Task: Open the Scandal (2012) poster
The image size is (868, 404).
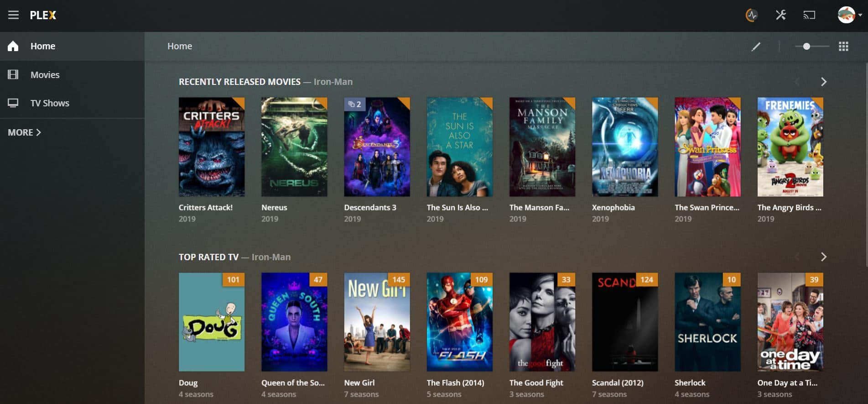Action: [x=625, y=322]
